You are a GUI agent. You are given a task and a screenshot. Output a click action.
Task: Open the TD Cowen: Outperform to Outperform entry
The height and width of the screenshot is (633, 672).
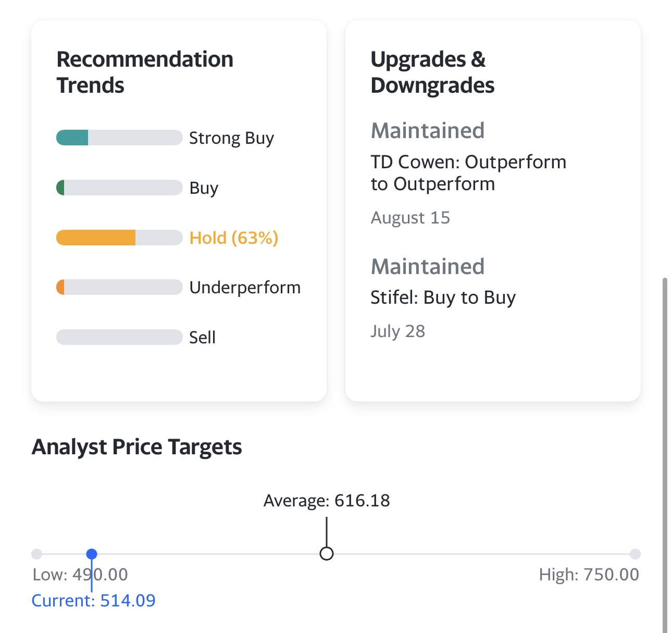click(x=468, y=172)
